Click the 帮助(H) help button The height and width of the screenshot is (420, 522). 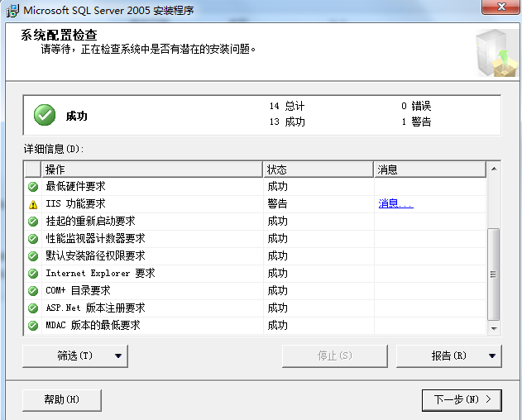point(62,399)
